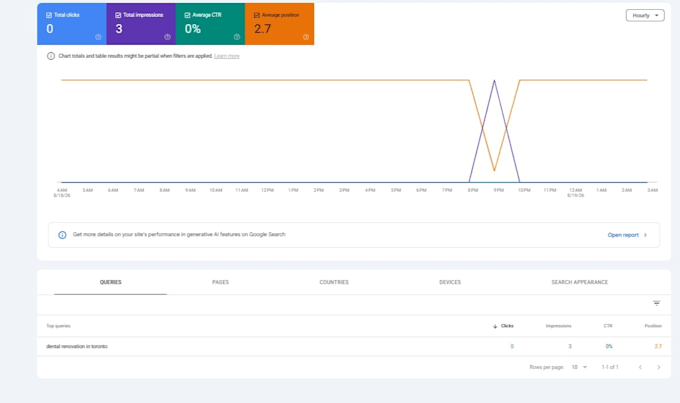Open help icon on Total clicks card

pos(98,37)
